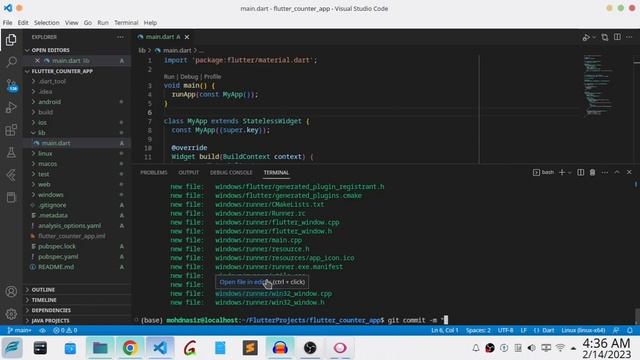
Task: Open changes icon in editor toolbar
Action: [x=604, y=37]
